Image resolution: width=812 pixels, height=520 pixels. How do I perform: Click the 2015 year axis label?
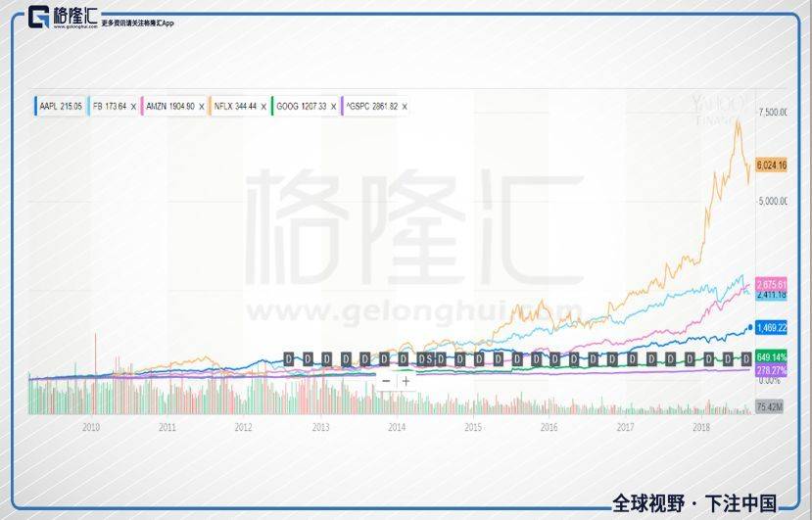(x=473, y=427)
